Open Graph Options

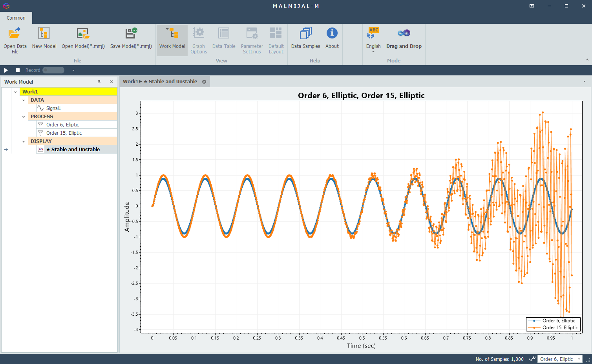pyautogui.click(x=199, y=40)
